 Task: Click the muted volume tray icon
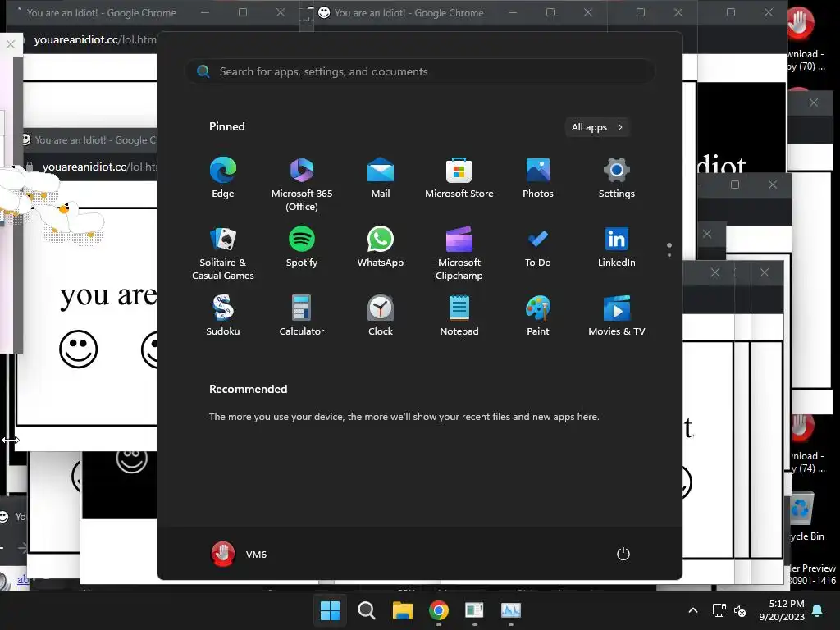[x=741, y=610]
